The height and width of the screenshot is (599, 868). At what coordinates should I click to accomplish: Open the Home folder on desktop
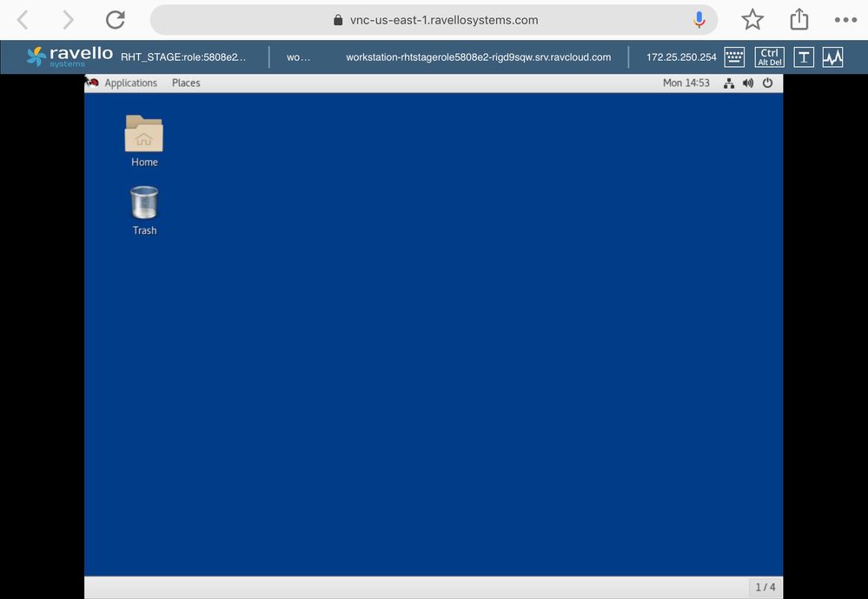144,140
